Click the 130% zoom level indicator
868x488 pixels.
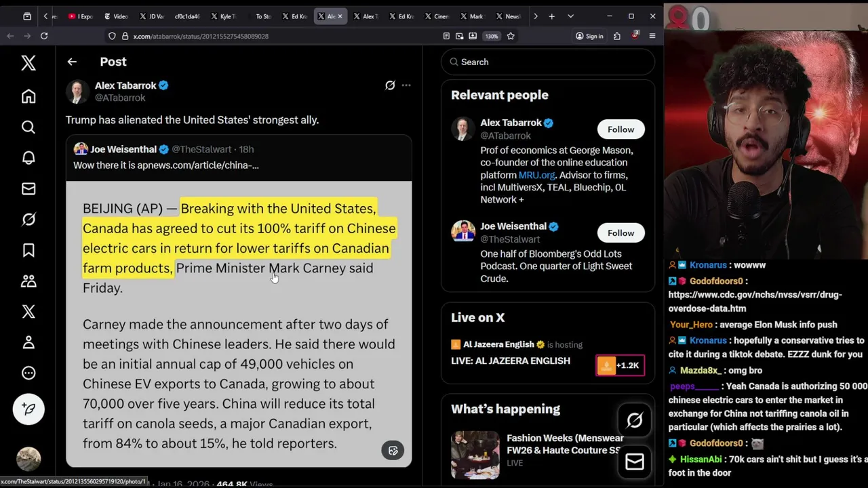tap(492, 36)
